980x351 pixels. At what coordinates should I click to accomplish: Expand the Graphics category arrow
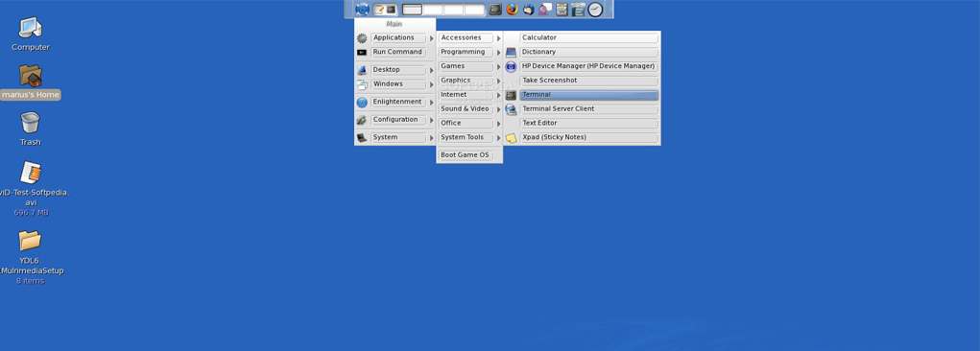tap(499, 82)
